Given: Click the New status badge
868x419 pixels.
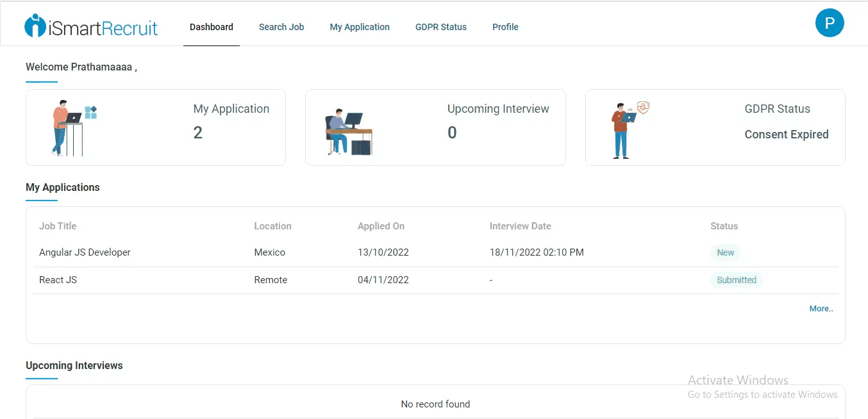Looking at the screenshot, I should 725,252.
